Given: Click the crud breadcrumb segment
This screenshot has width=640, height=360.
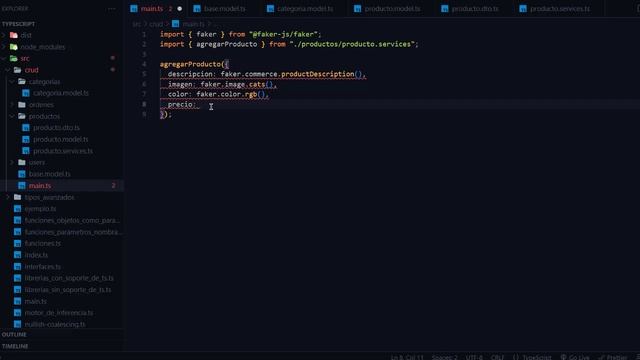Looking at the screenshot, I should click(x=156, y=24).
